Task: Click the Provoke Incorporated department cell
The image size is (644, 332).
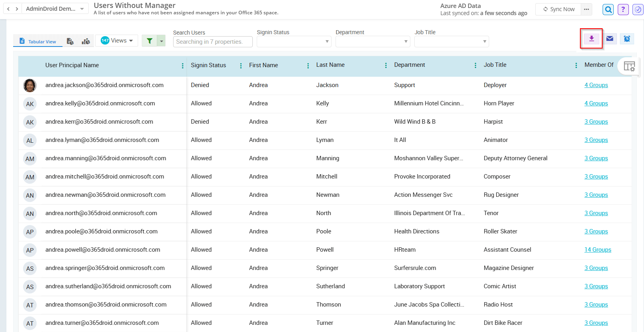Action: 422,177
